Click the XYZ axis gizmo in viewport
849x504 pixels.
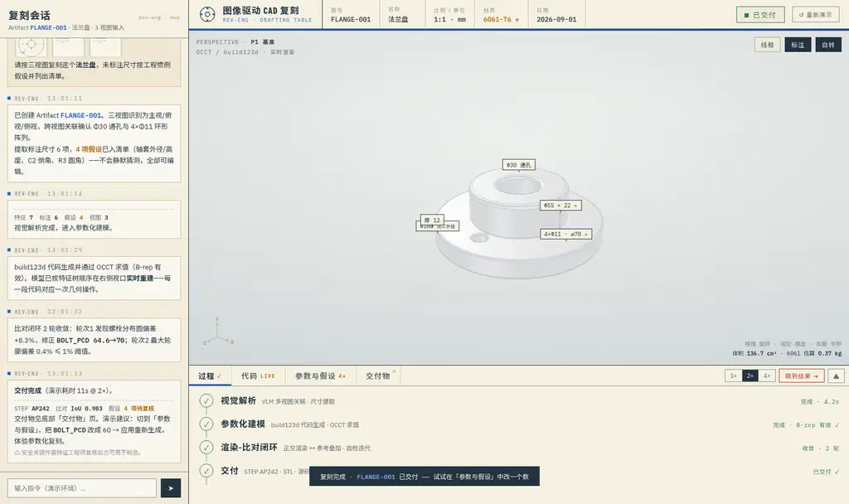tap(217, 332)
